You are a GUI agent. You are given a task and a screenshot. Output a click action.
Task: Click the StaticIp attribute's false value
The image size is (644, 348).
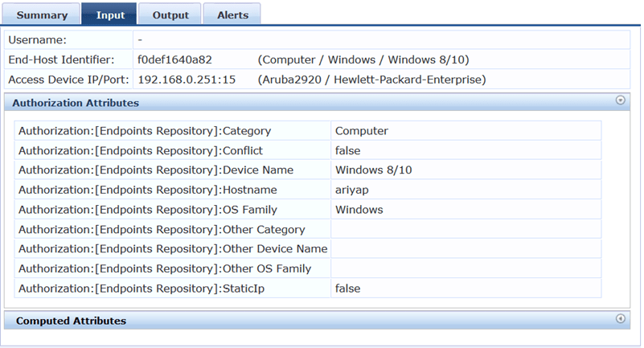(347, 289)
